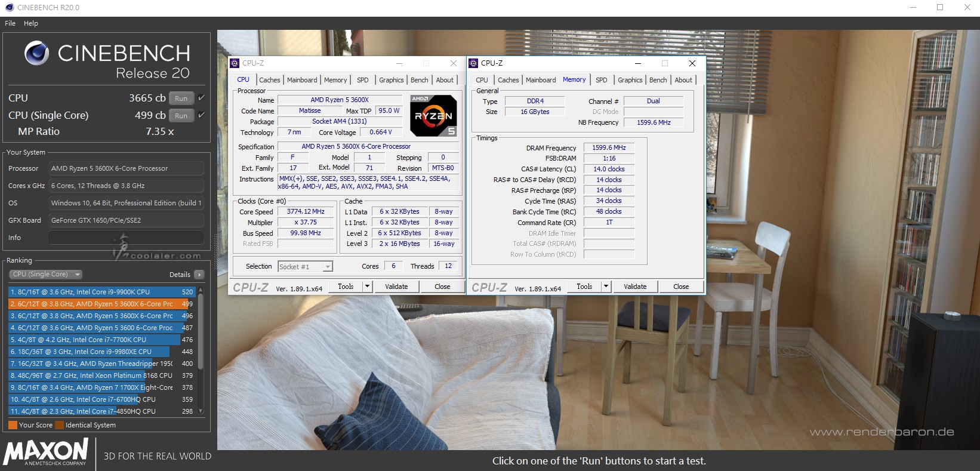Select Graphics tab in left CPU-Z window
The height and width of the screenshot is (471, 980).
click(392, 80)
